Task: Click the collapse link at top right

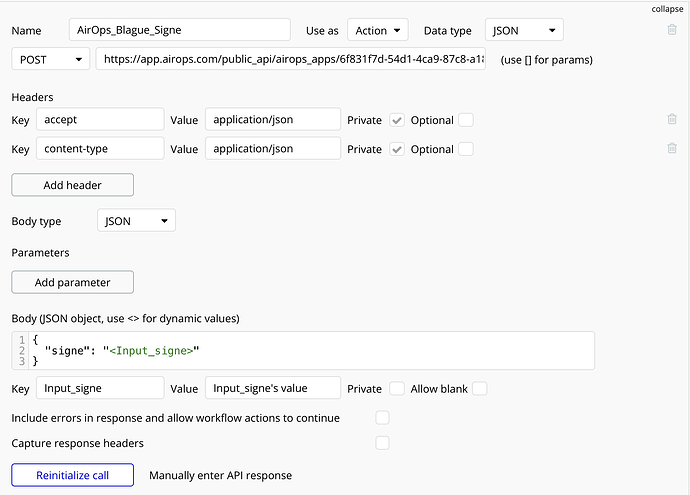Action: click(666, 8)
